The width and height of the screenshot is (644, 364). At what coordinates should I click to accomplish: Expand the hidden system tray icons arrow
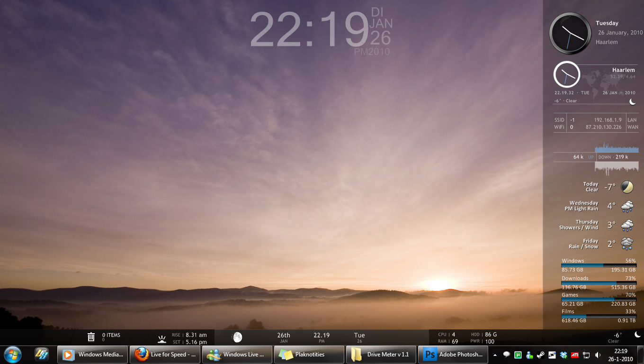pos(495,355)
